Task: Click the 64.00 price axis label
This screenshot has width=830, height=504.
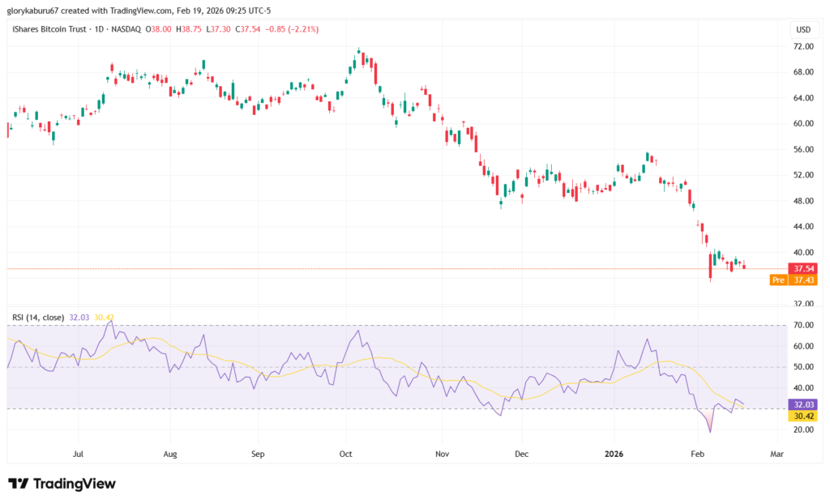Action: click(x=803, y=98)
